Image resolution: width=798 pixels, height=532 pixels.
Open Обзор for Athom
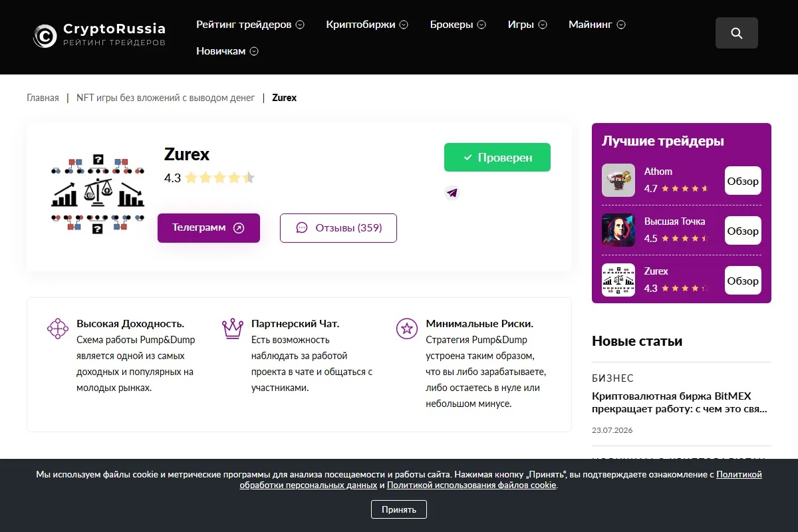pyautogui.click(x=743, y=181)
